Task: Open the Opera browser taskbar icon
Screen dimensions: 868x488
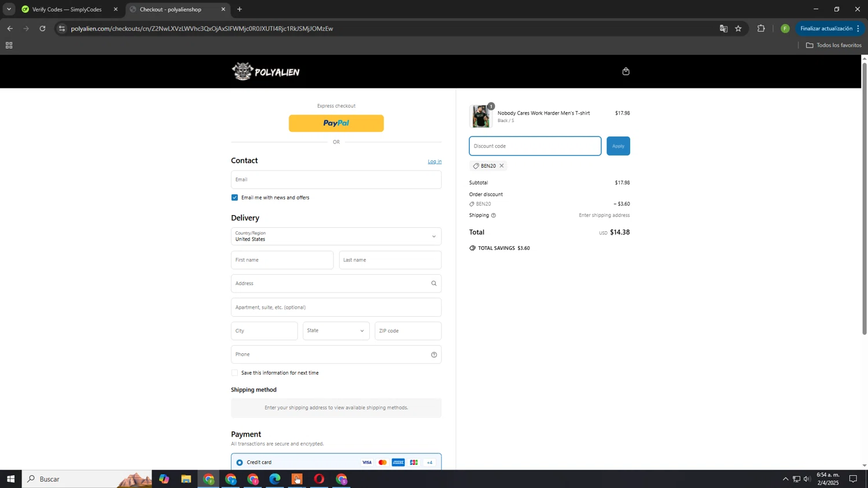Action: coord(319,479)
